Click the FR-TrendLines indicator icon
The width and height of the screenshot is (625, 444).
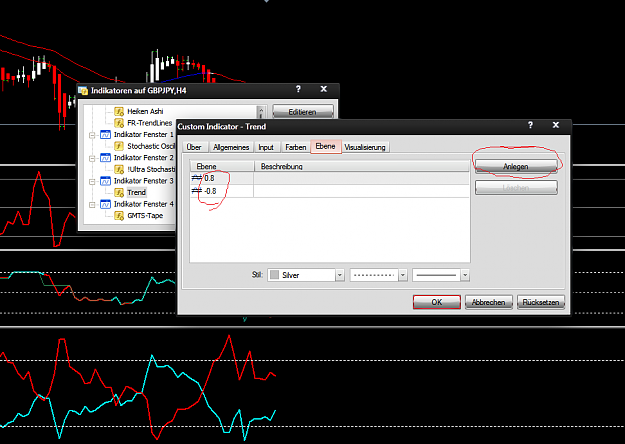[x=119, y=123]
